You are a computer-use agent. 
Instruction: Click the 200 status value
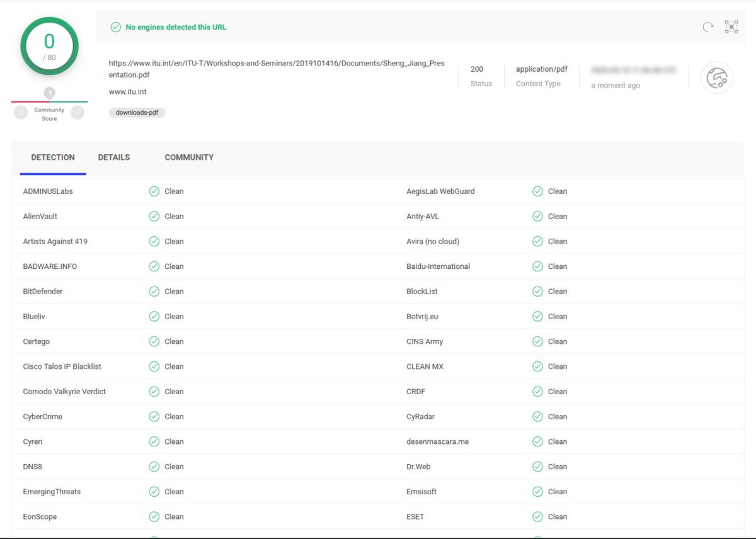[477, 69]
